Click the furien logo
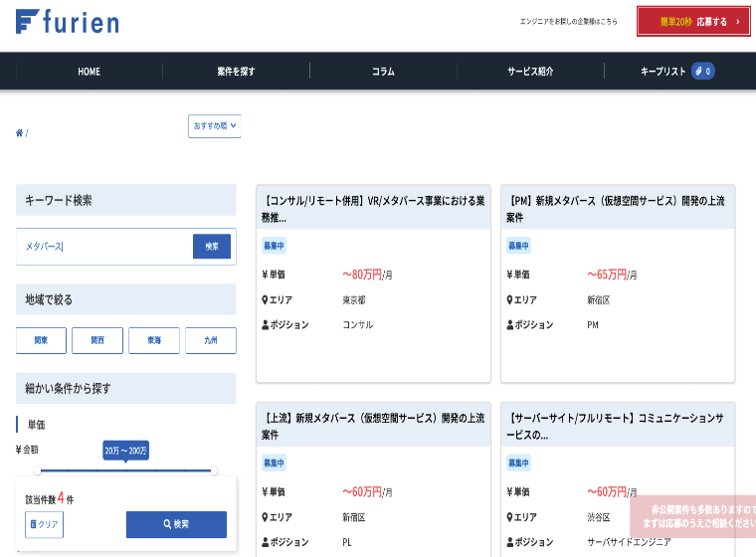 pos(68,22)
